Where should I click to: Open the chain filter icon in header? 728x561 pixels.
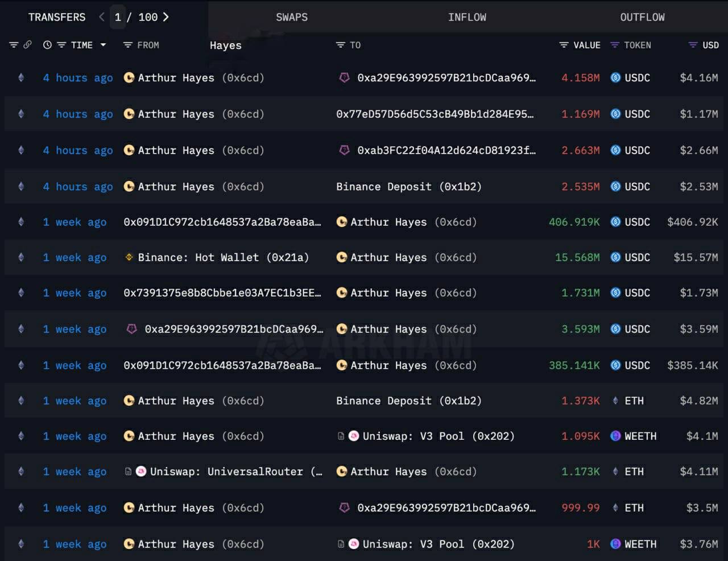tap(14, 45)
